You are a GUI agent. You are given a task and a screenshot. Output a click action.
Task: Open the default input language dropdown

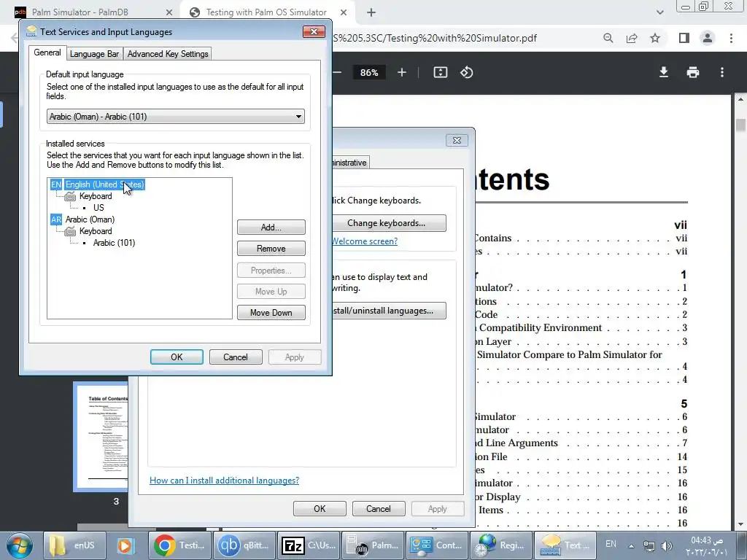click(175, 117)
